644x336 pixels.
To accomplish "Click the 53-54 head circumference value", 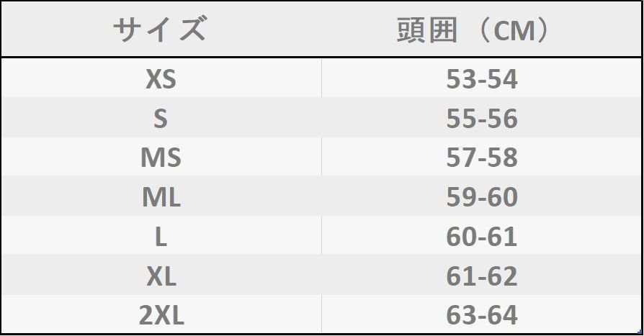I will 482,79.
